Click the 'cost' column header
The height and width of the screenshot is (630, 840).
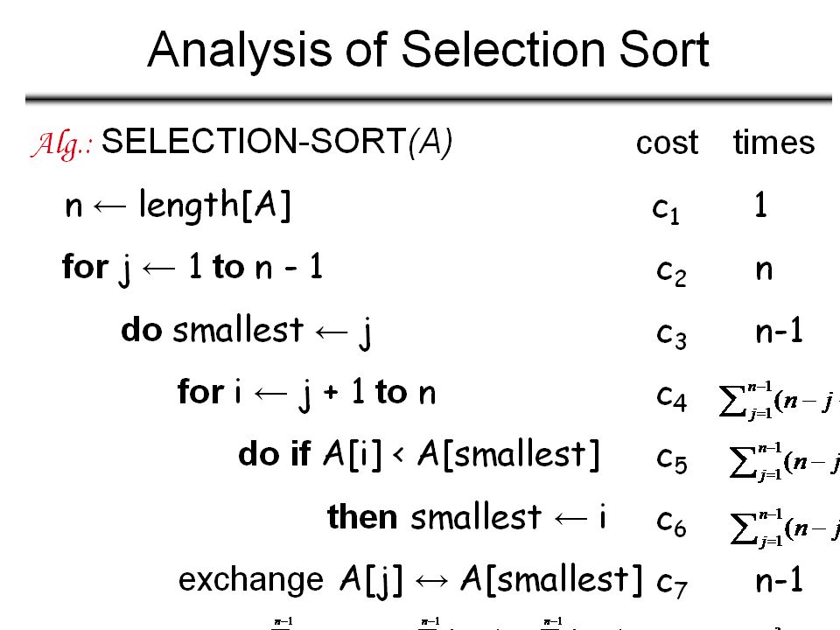point(667,143)
